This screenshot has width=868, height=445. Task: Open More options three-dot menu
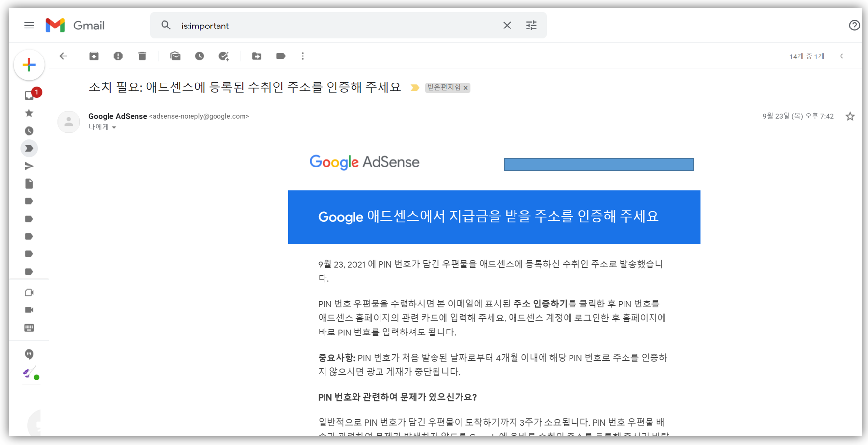pos(303,56)
